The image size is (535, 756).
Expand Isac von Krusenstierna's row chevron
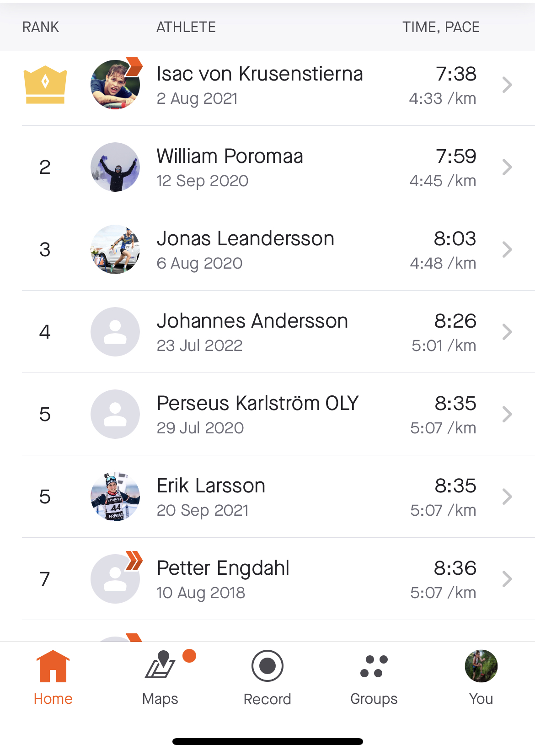pos(507,85)
